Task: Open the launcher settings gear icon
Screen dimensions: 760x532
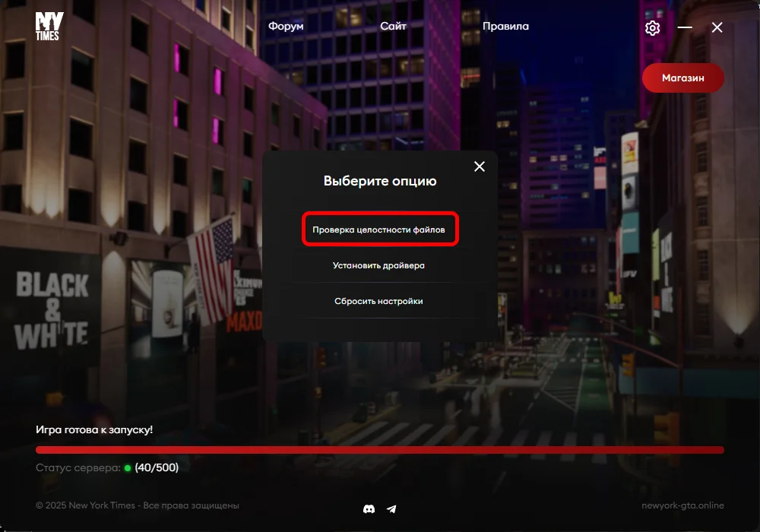Action: click(652, 28)
